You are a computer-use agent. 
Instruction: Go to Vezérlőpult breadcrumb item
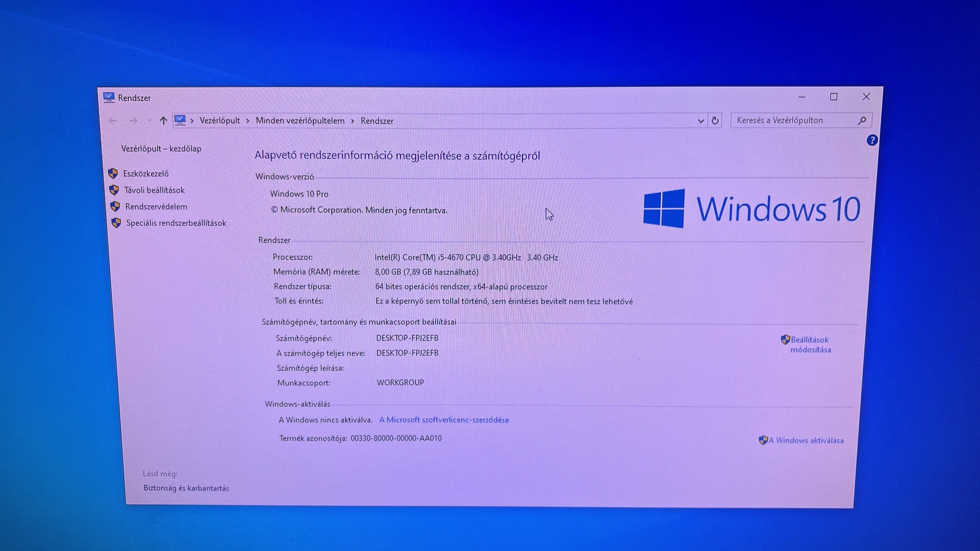click(219, 121)
